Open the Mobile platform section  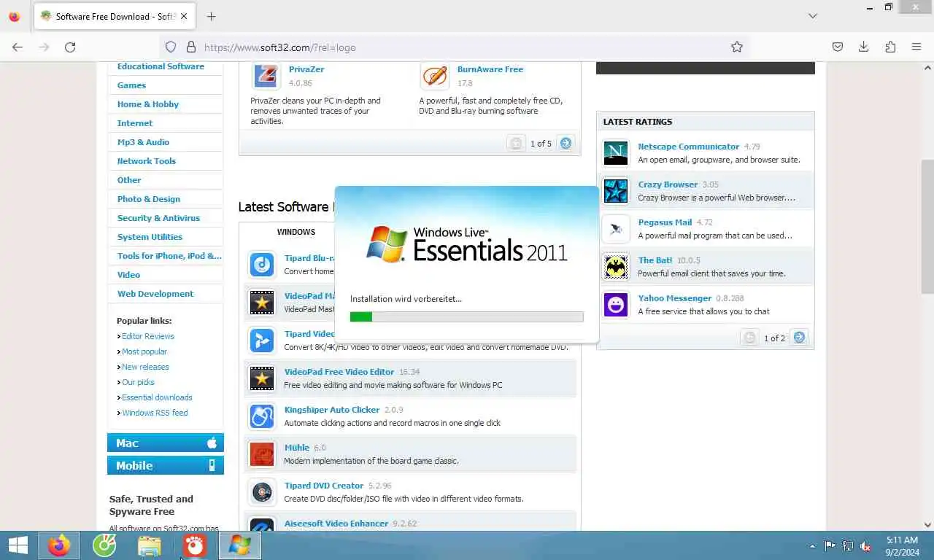tap(166, 465)
